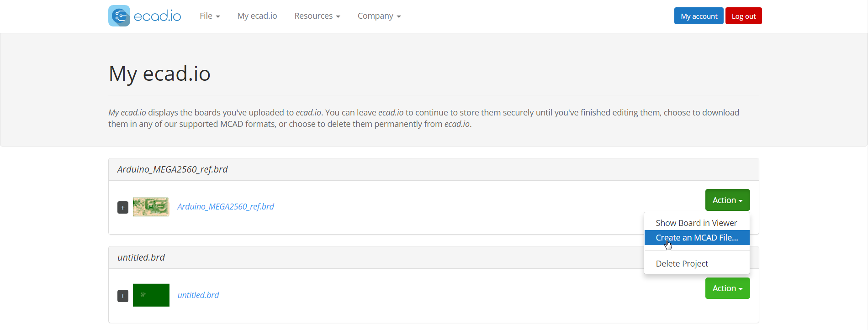
Task: Open the untitled.brd green board thumbnail
Action: (x=151, y=295)
